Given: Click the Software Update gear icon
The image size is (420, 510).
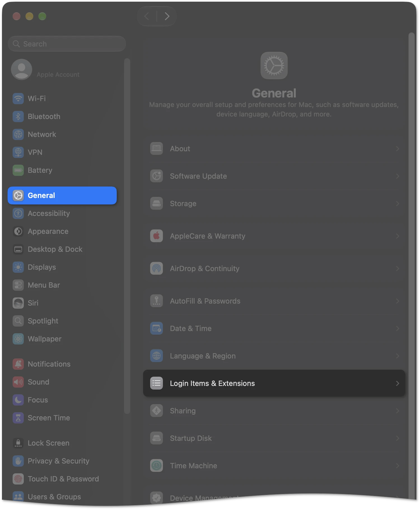Looking at the screenshot, I should (157, 176).
